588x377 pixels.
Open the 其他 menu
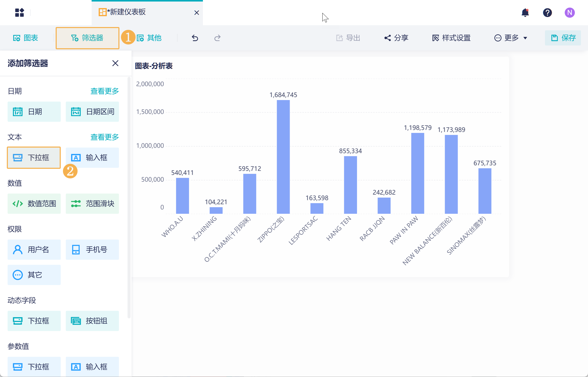tap(149, 38)
